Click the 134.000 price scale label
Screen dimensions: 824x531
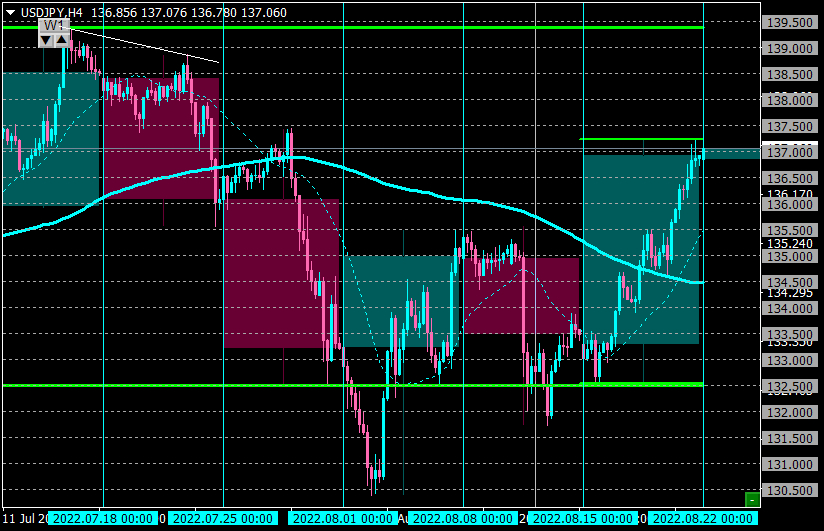[790, 309]
